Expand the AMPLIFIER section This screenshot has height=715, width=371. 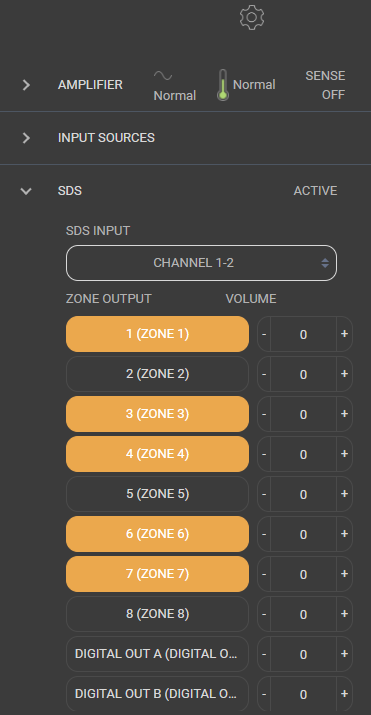click(x=26, y=85)
